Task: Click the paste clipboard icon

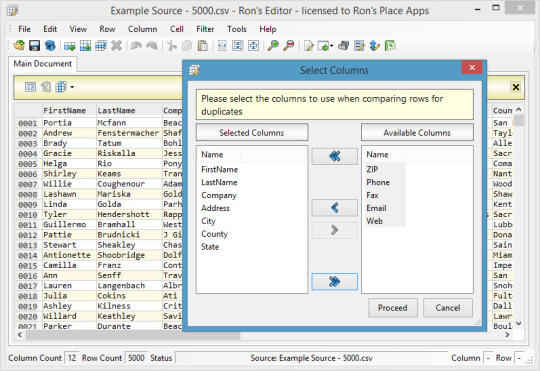Action: click(x=203, y=45)
